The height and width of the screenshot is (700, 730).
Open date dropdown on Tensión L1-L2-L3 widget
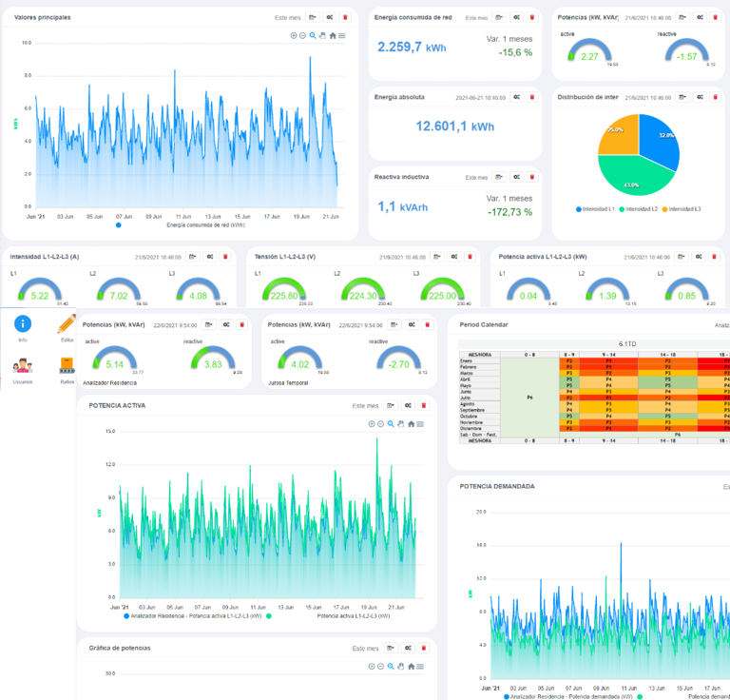pos(436,257)
